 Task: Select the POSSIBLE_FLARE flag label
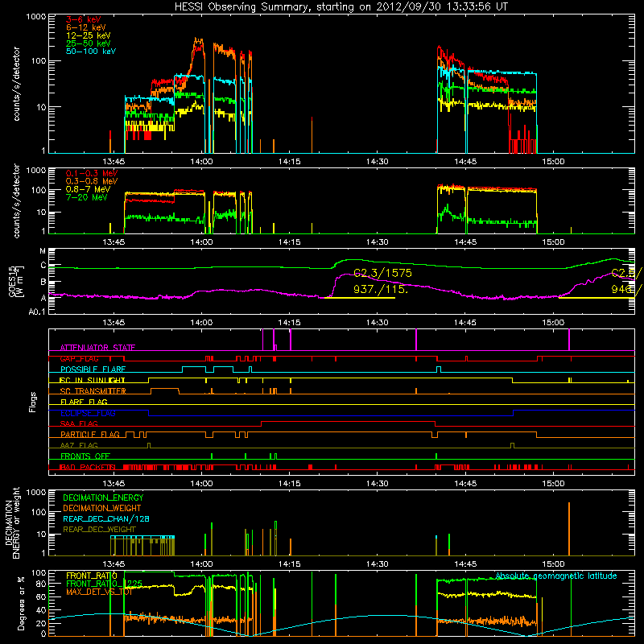[x=93, y=369]
